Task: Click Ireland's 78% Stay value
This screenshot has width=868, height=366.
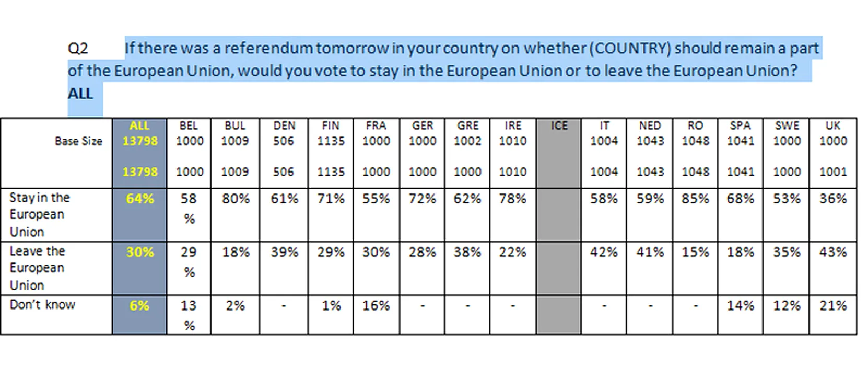Action: [512, 199]
